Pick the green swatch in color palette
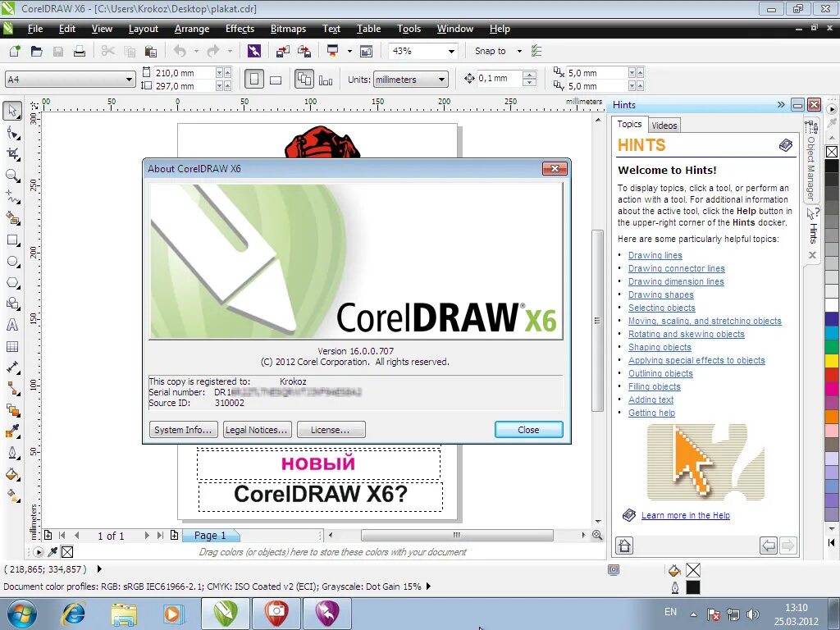 [832, 347]
